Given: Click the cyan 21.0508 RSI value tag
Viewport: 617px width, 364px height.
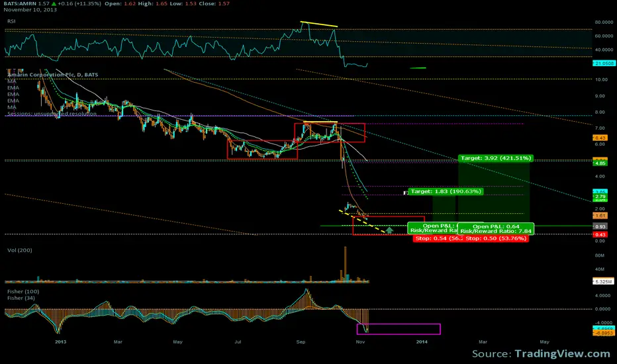Looking at the screenshot, I should [603, 63].
